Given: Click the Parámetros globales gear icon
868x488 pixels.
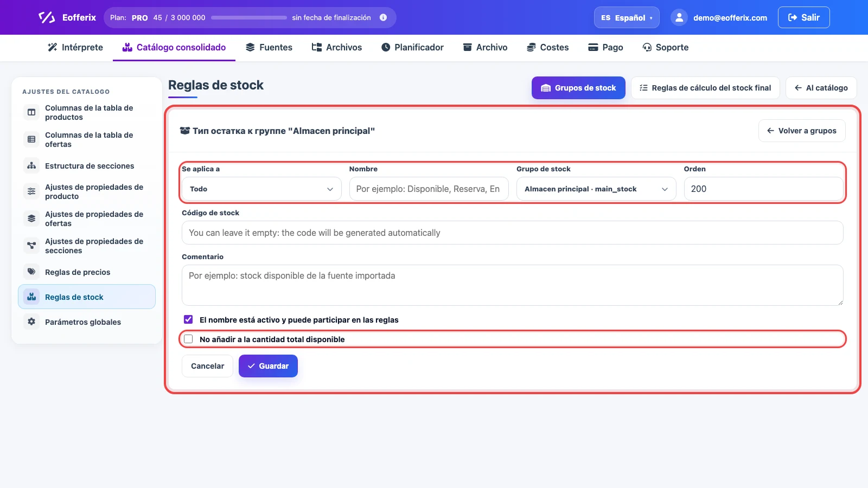Looking at the screenshot, I should tap(31, 322).
